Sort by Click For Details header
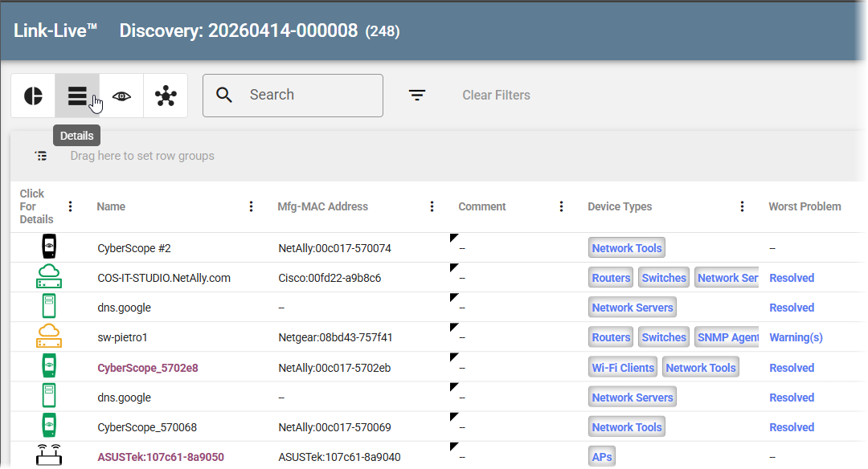 pos(36,206)
